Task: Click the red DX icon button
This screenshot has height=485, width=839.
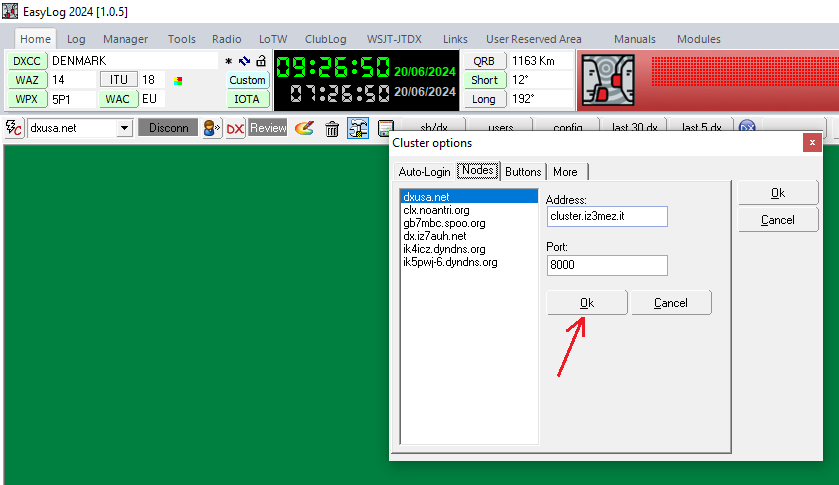Action: click(235, 128)
